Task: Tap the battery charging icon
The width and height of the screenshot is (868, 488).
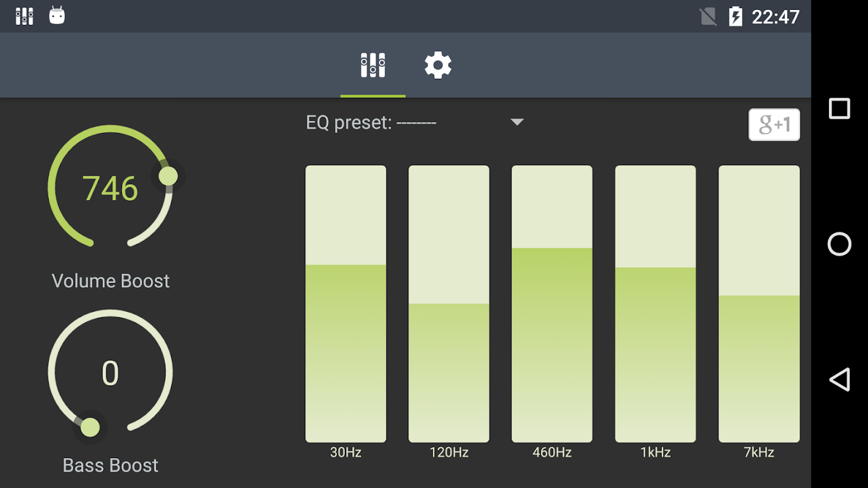Action: (x=736, y=16)
